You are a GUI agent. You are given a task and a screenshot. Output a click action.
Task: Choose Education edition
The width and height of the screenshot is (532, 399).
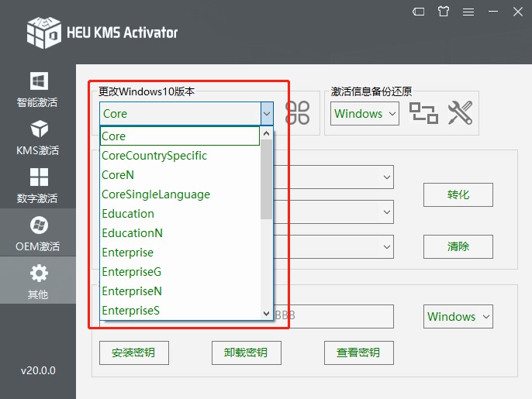pyautogui.click(x=180, y=214)
